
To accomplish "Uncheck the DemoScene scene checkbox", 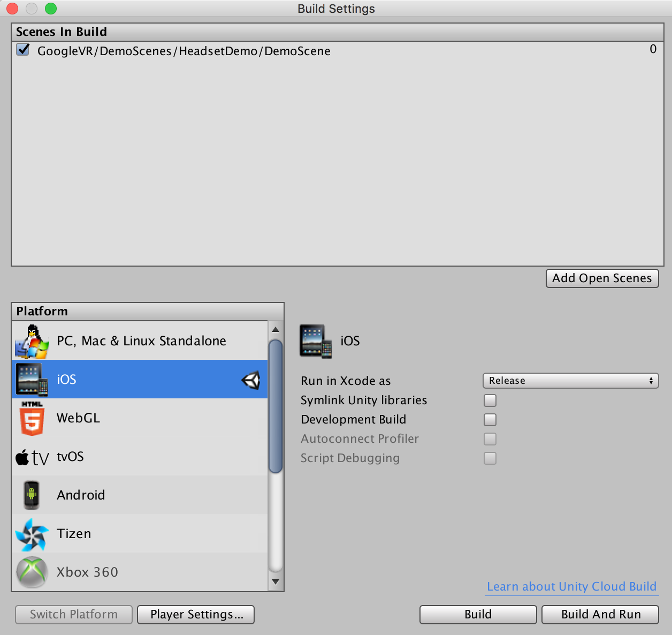I will [23, 50].
